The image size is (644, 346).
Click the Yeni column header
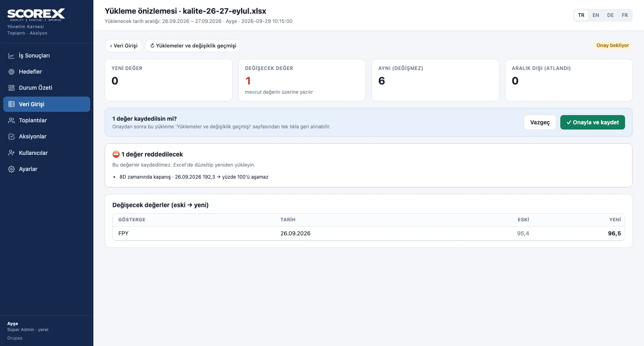tap(615, 220)
